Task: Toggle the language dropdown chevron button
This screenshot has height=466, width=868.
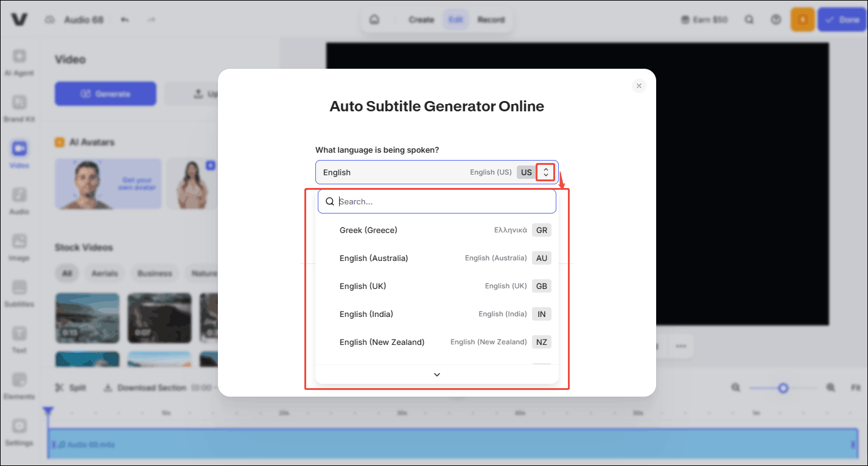Action: coord(545,172)
